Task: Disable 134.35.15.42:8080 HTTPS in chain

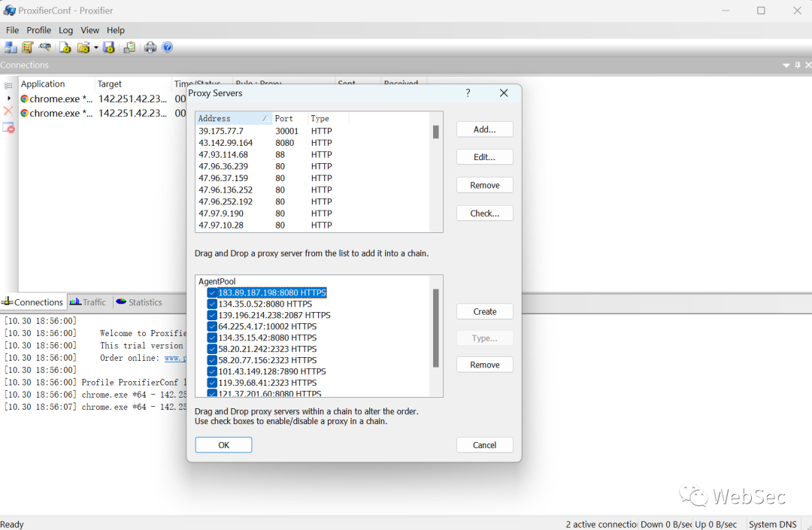Action: 212,338
